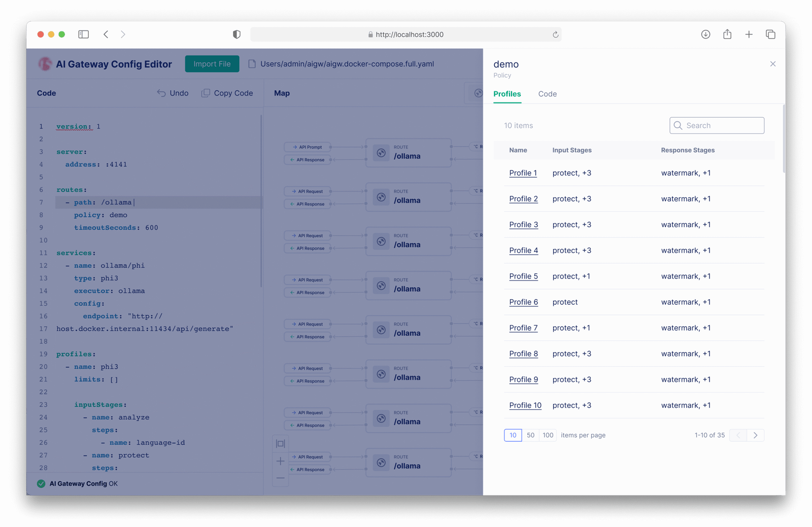Click the Copy Code icon

(206, 93)
